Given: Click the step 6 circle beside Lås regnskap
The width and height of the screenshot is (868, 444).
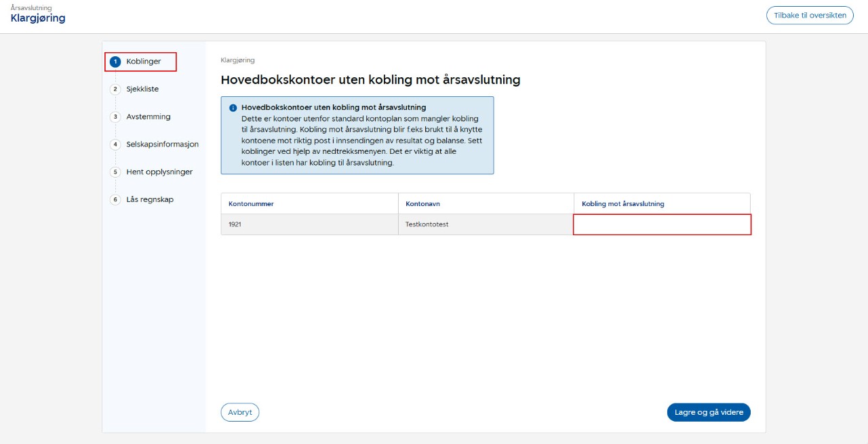Looking at the screenshot, I should [115, 200].
